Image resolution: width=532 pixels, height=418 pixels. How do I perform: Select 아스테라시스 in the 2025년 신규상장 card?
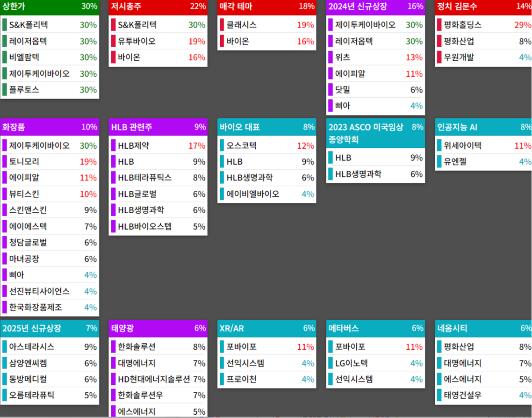coord(50,347)
